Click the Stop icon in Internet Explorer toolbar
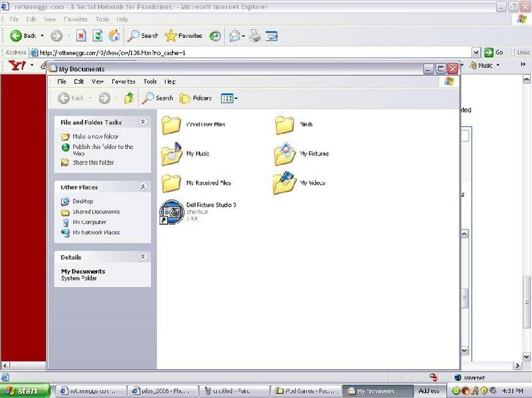532x398 pixels. (81, 36)
